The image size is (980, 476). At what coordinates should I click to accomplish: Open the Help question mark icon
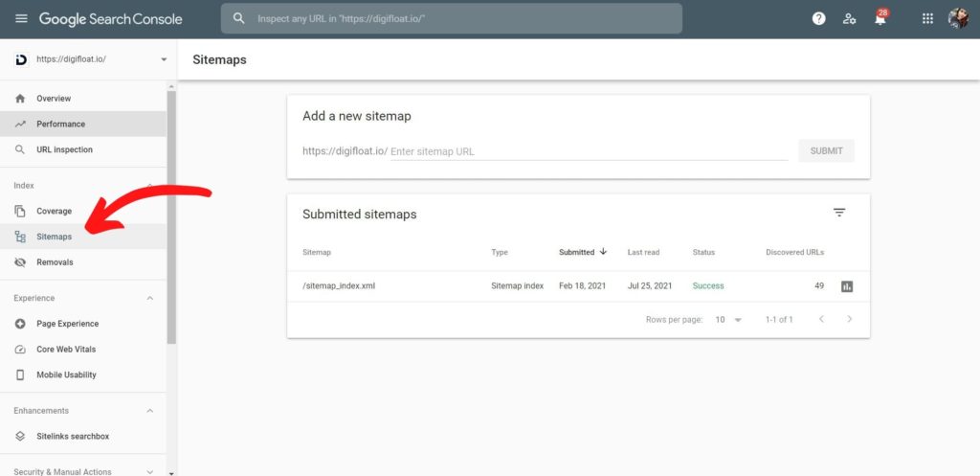819,19
